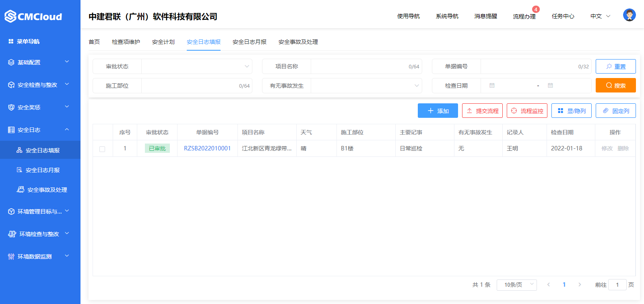644x304 pixels.
Task: Click the 已审批 status tag
Action: point(157,148)
